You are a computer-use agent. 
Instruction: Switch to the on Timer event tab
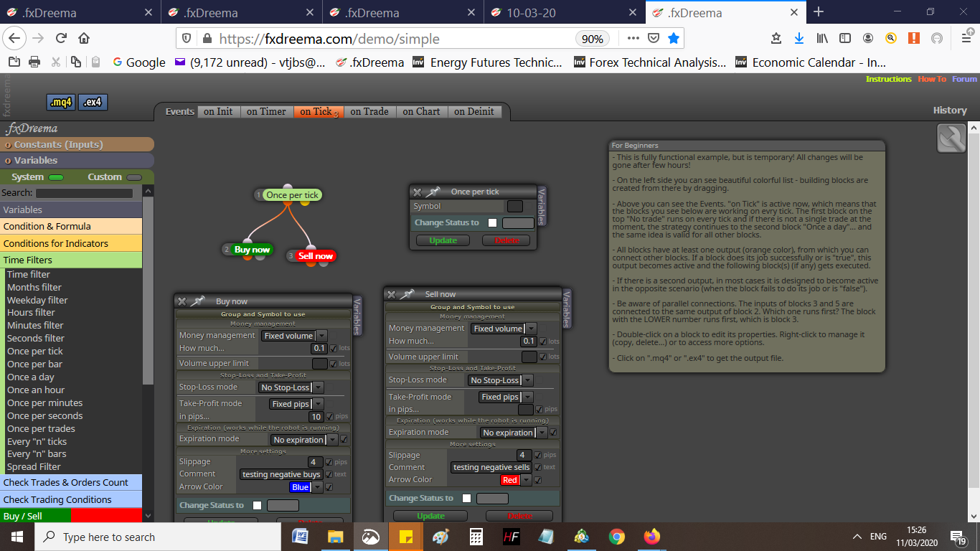click(266, 111)
